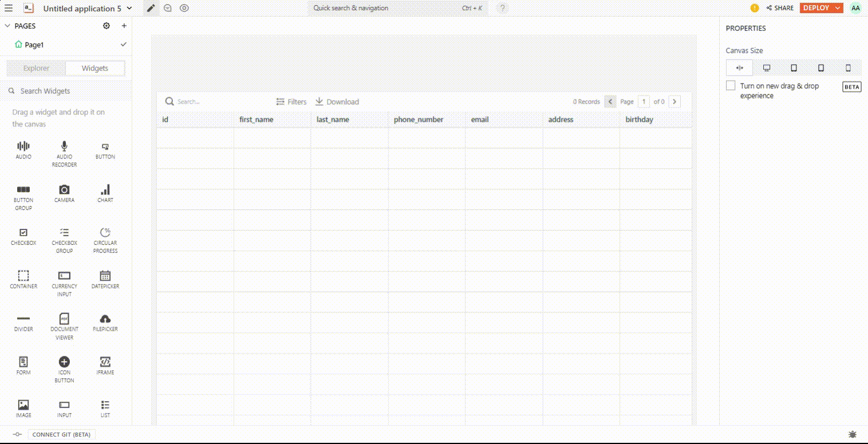Switch to preview mode eye icon

[184, 8]
